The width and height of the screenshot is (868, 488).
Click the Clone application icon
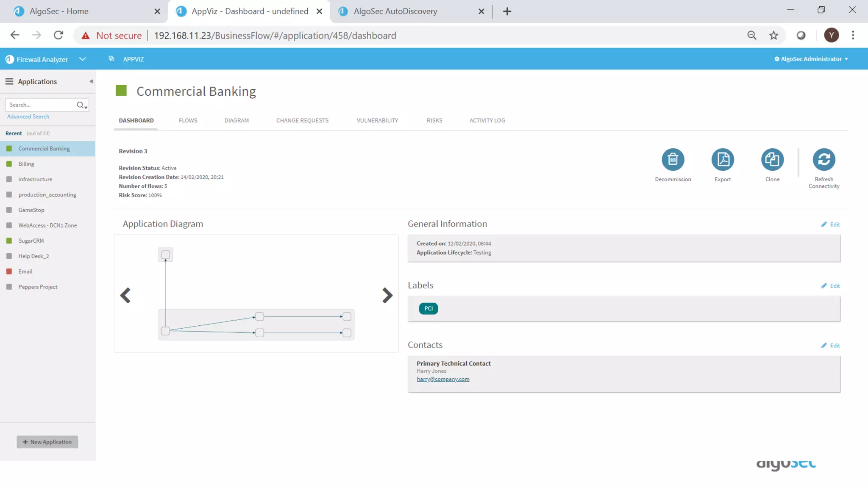[772, 160]
